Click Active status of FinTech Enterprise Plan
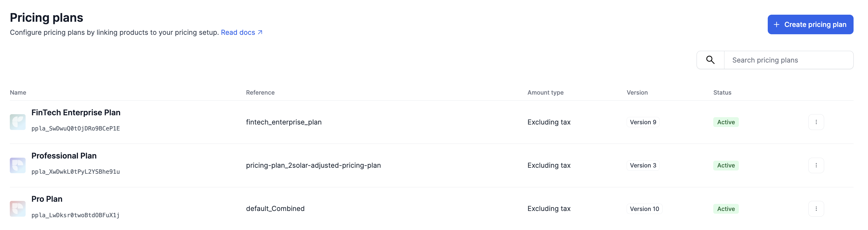Screen dimensions: 868x230 [x=726, y=122]
